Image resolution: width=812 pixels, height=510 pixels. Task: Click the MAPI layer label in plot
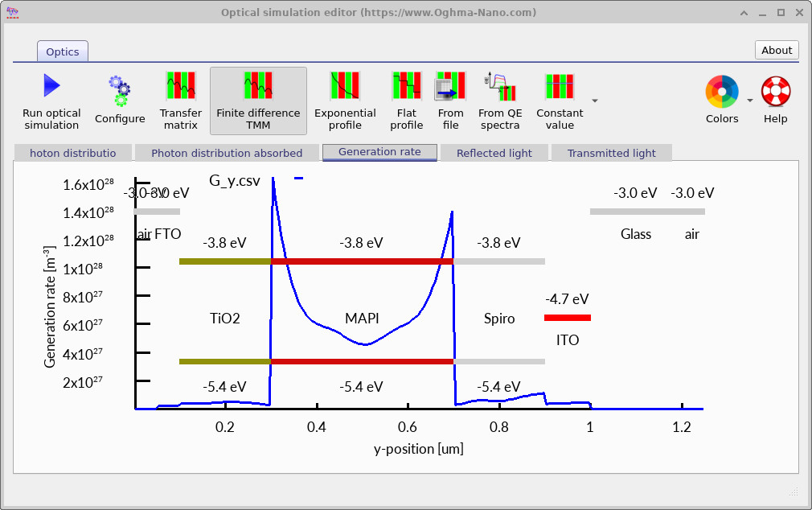(x=362, y=318)
